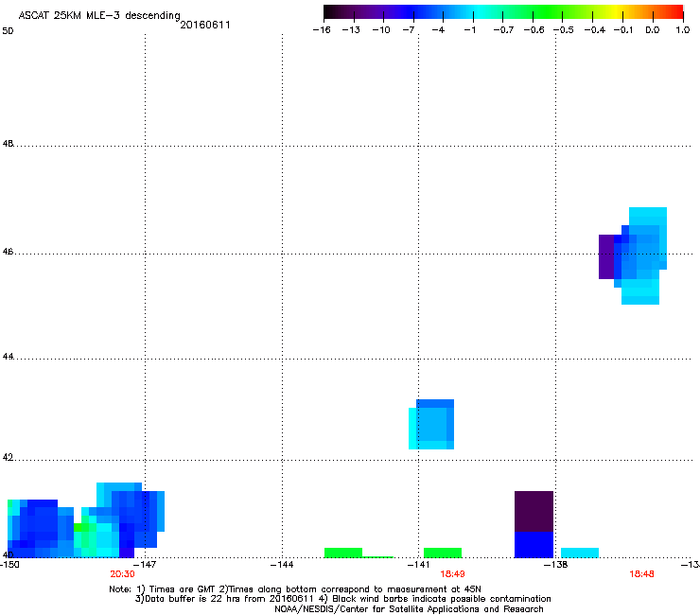The width and height of the screenshot is (700, 615).
Task: Click the color bar label 1.0
Action: 683,30
